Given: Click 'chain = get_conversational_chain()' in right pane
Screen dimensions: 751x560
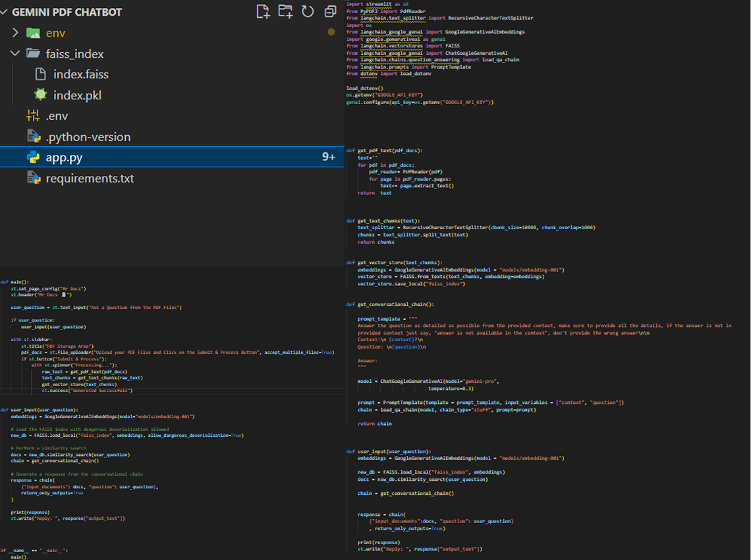Looking at the screenshot, I should [406, 493].
